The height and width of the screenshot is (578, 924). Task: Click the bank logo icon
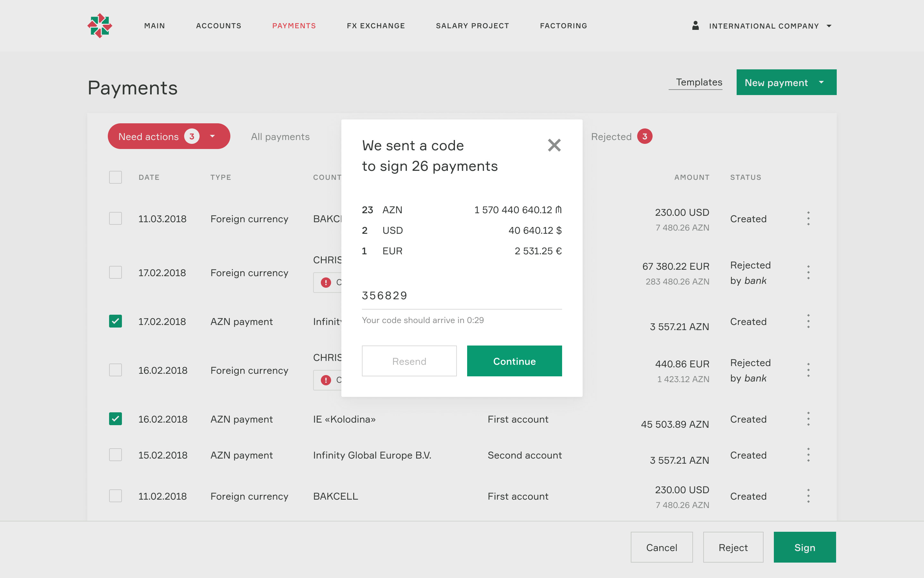tap(100, 26)
